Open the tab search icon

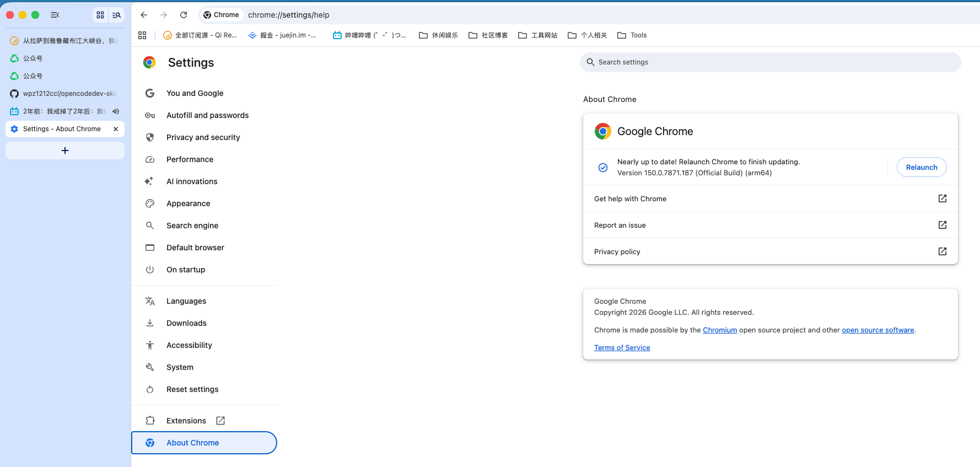point(116,15)
